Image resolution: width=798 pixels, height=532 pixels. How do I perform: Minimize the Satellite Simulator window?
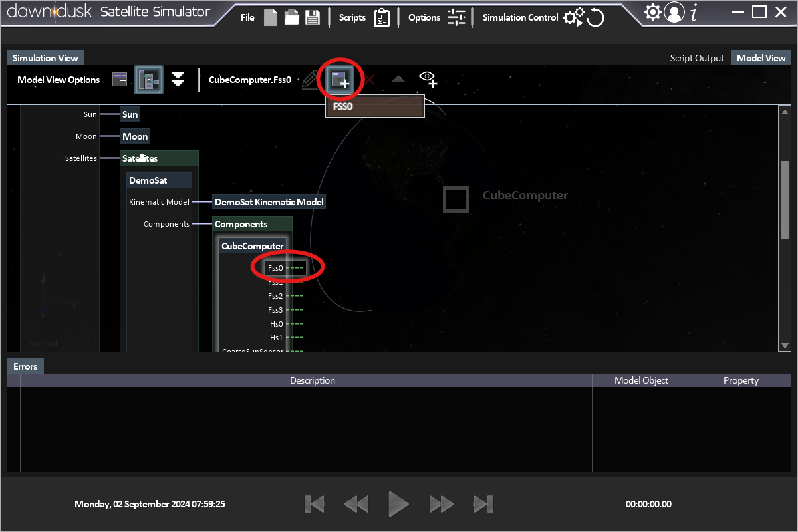(737, 12)
